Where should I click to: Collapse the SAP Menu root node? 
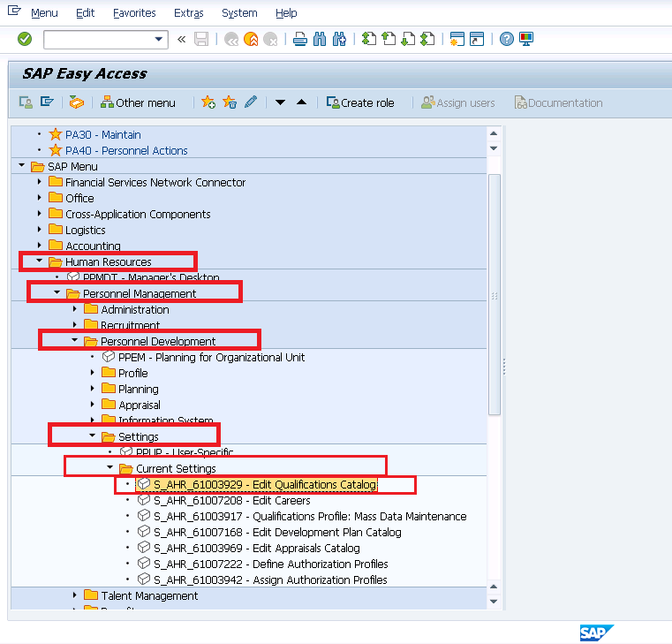[22, 165]
